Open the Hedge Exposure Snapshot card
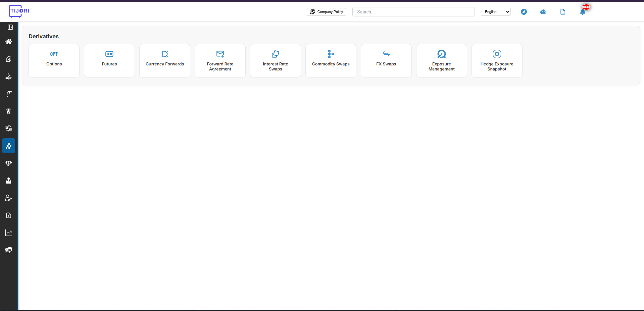 [x=497, y=61]
